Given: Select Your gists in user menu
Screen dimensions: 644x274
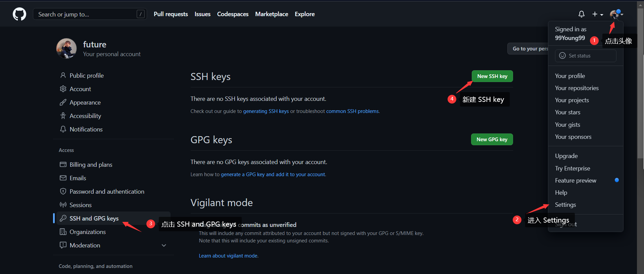Looking at the screenshot, I should [567, 125].
